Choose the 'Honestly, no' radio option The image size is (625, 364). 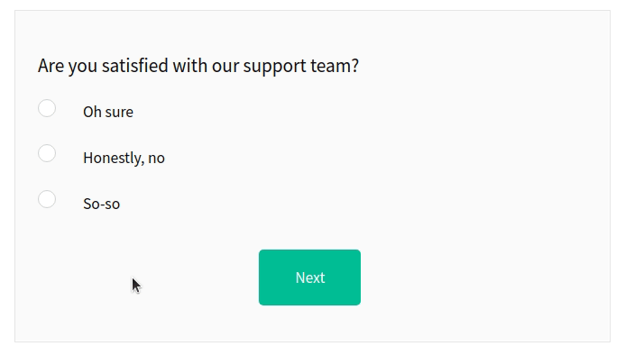[x=47, y=153]
